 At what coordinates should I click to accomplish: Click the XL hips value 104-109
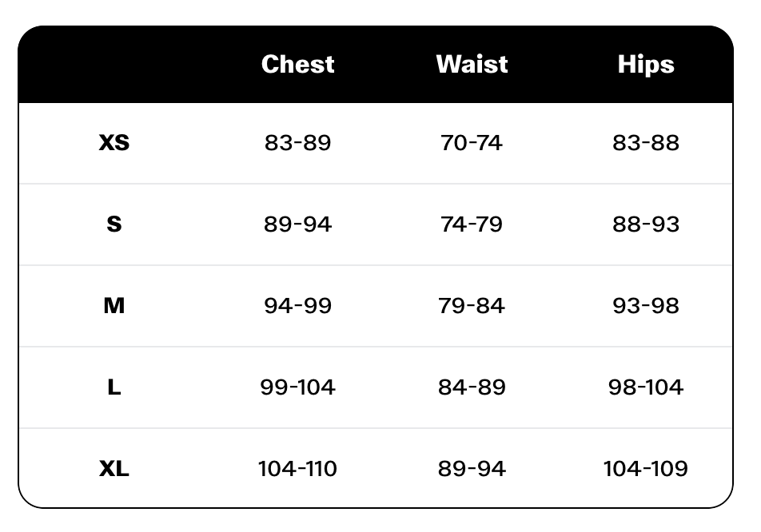point(645,469)
